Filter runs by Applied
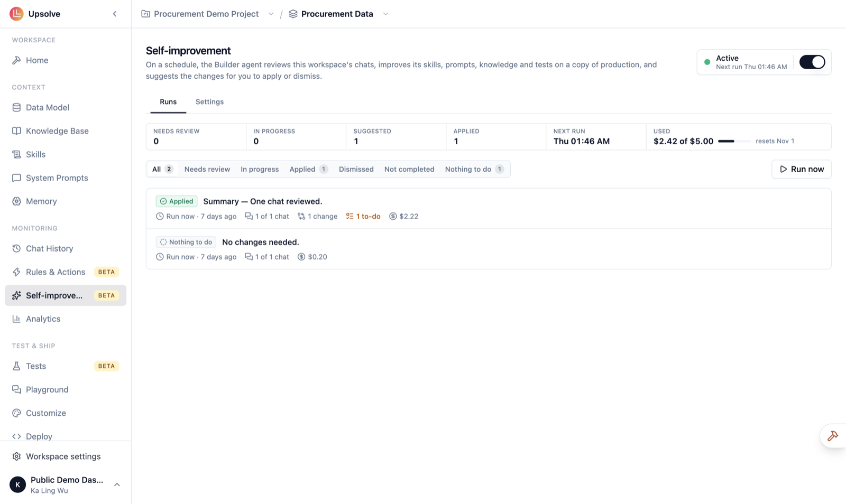Screen dimensions: 846x504 309,169
